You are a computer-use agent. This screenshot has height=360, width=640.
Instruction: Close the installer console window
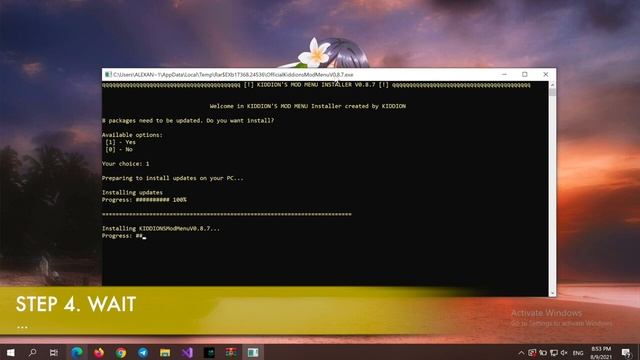pos(546,74)
